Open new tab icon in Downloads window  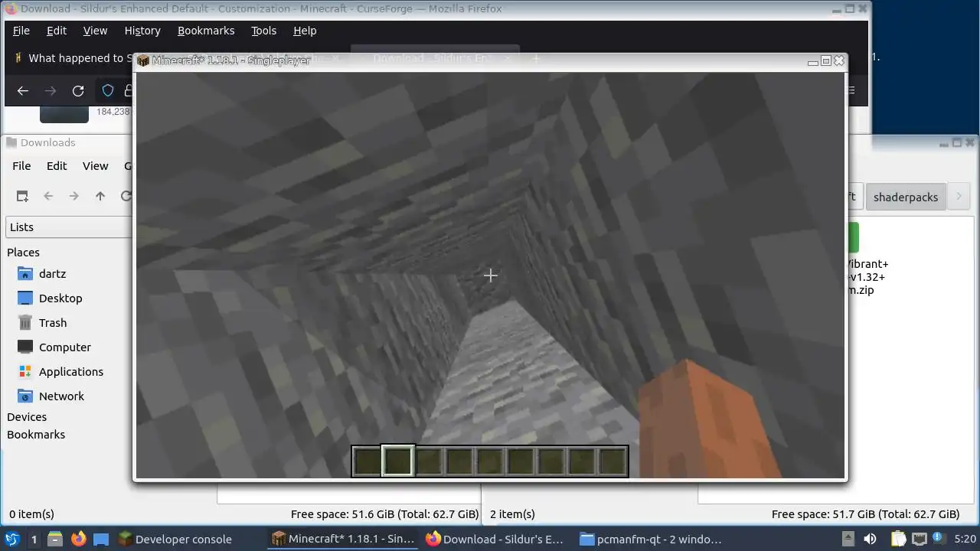(x=22, y=196)
